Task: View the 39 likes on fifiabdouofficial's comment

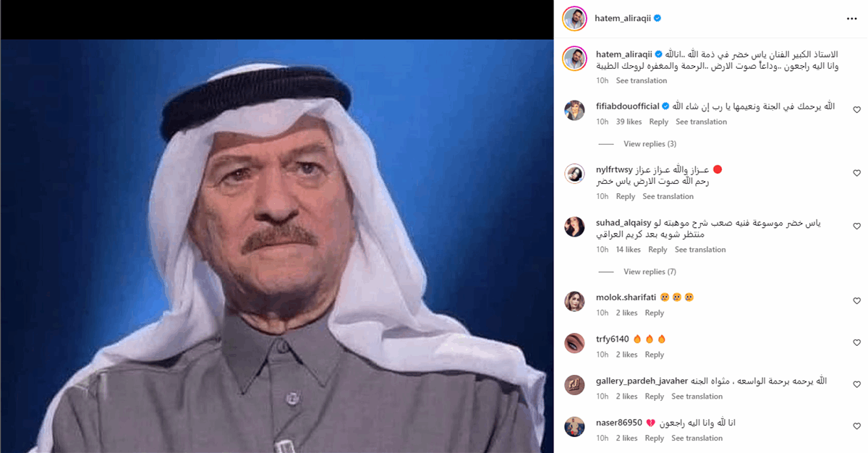Action: [x=629, y=122]
